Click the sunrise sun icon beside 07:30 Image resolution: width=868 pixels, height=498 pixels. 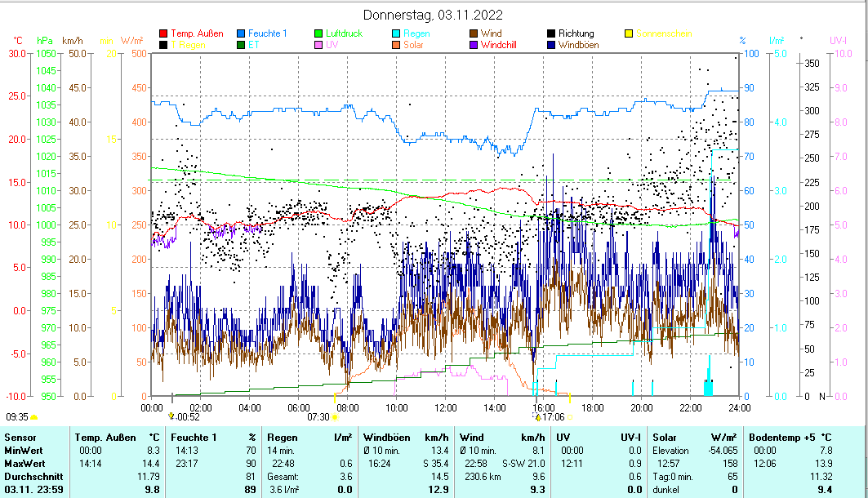click(x=336, y=416)
